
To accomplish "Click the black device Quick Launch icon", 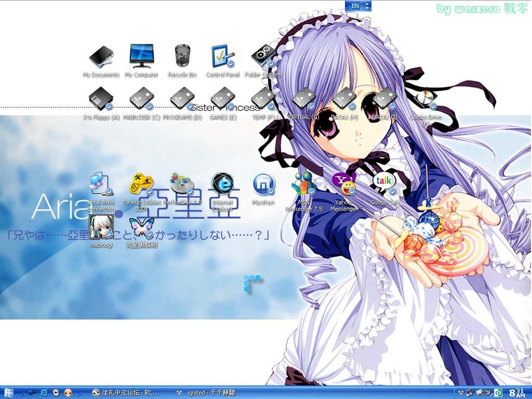I will (x=32, y=393).
